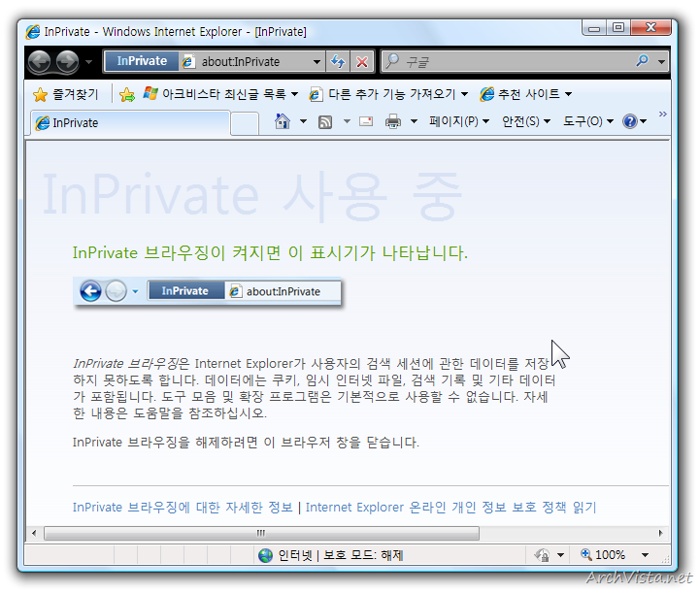Expand the zoom level dropdown arrow

pyautogui.click(x=645, y=555)
